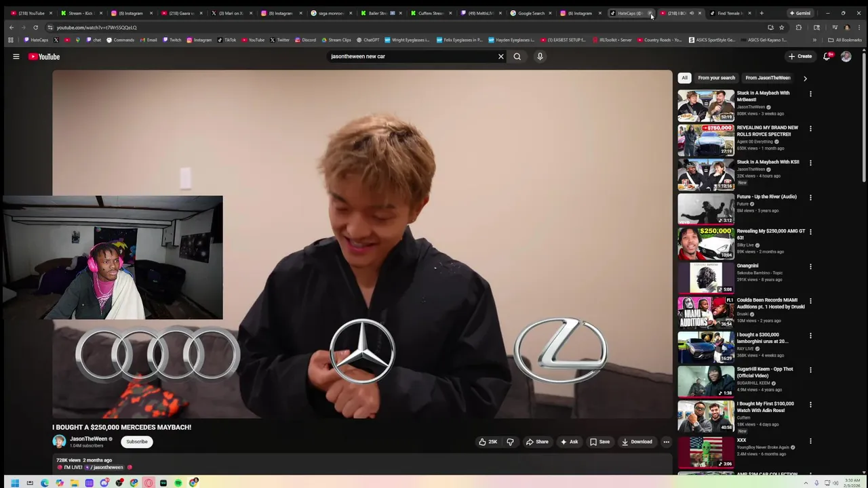Open the Discord bookmark
Viewport: 868px width, 488px height.
(x=305, y=40)
